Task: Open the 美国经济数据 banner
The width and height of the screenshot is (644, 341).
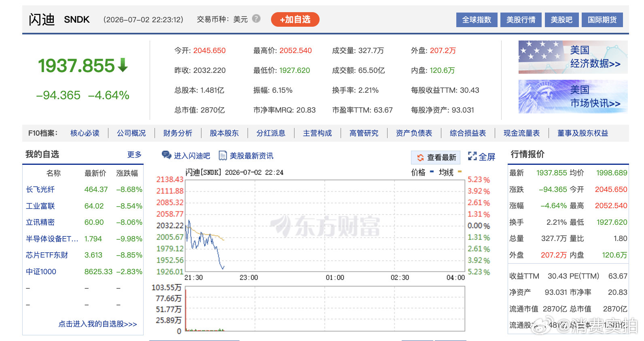Action: pyautogui.click(x=573, y=57)
